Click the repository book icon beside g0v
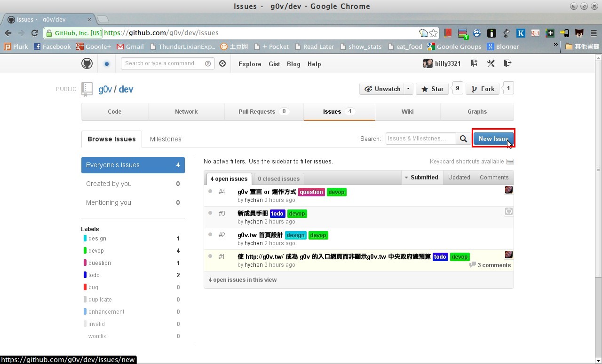This screenshot has width=602, height=364. 87,89
